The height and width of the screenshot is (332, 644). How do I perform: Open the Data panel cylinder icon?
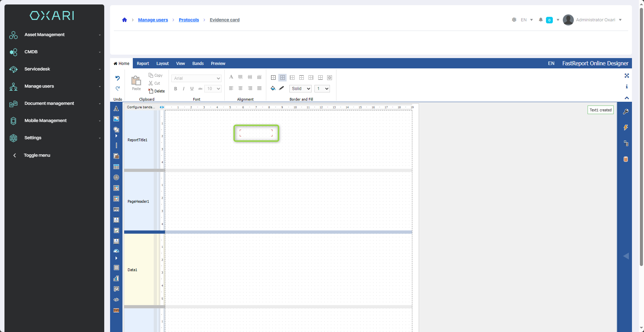[626, 159]
